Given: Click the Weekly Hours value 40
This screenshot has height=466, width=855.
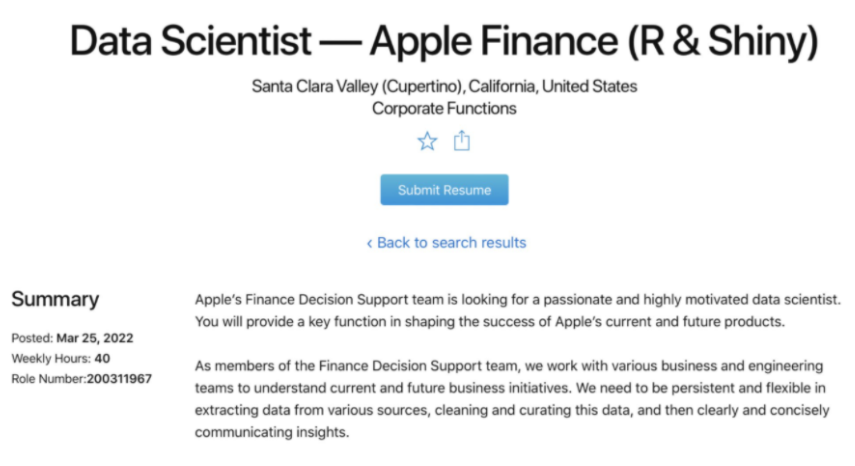Looking at the screenshot, I should tap(102, 359).
